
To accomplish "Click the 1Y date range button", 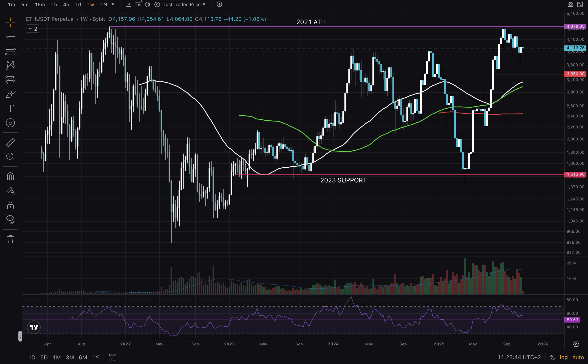I will [x=95, y=357].
